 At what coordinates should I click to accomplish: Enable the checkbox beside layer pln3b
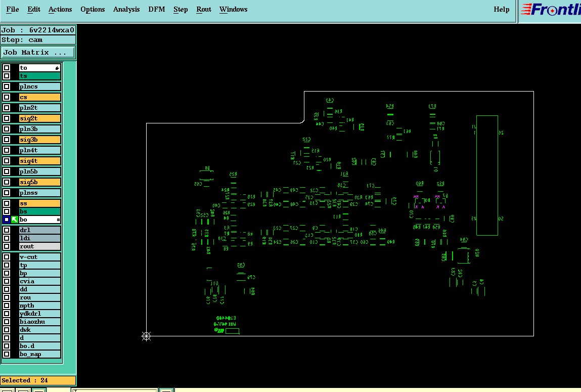[x=6, y=129]
